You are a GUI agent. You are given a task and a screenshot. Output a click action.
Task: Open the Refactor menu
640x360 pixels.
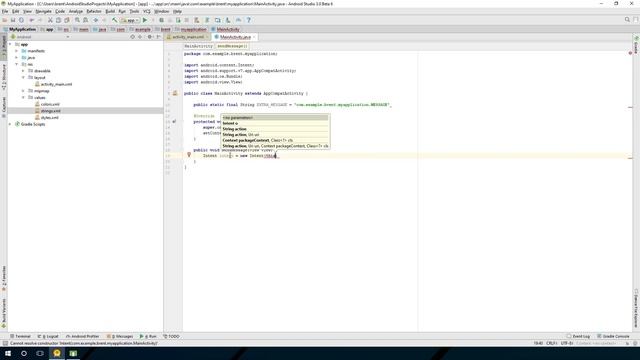click(x=94, y=11)
